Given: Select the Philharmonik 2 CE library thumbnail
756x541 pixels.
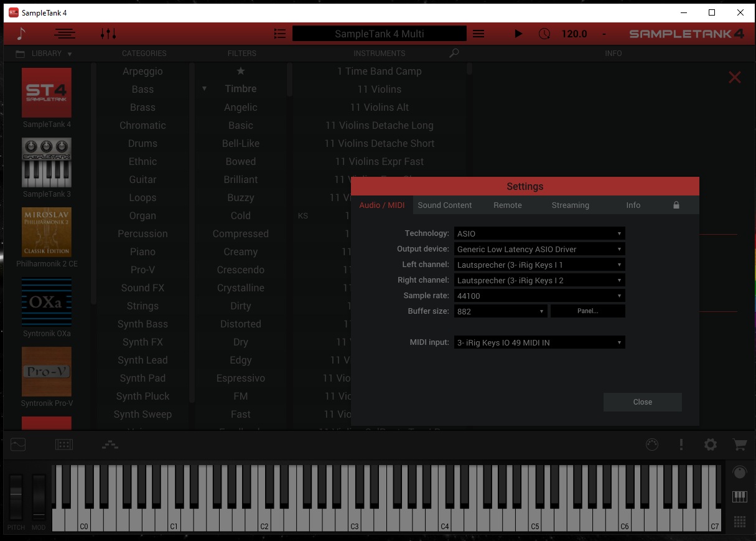Looking at the screenshot, I should click(47, 232).
